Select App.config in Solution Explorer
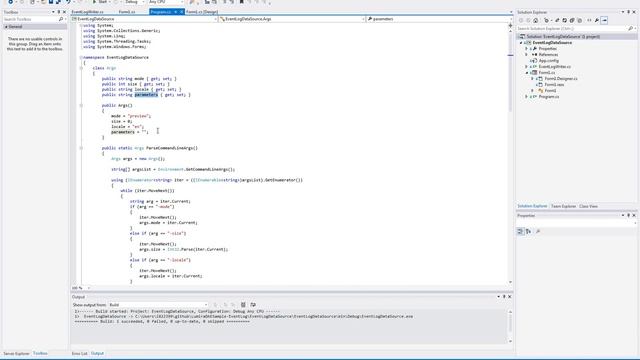 (x=548, y=60)
